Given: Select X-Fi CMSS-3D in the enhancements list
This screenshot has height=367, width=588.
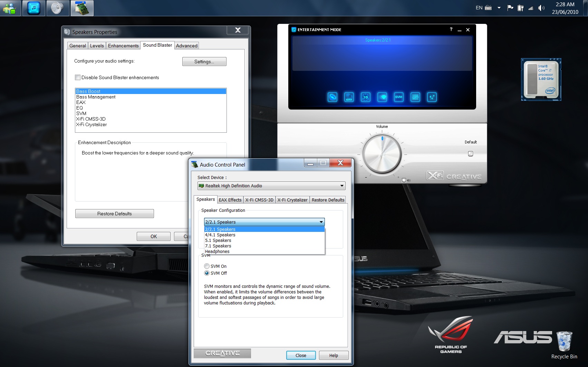Looking at the screenshot, I should (151, 119).
